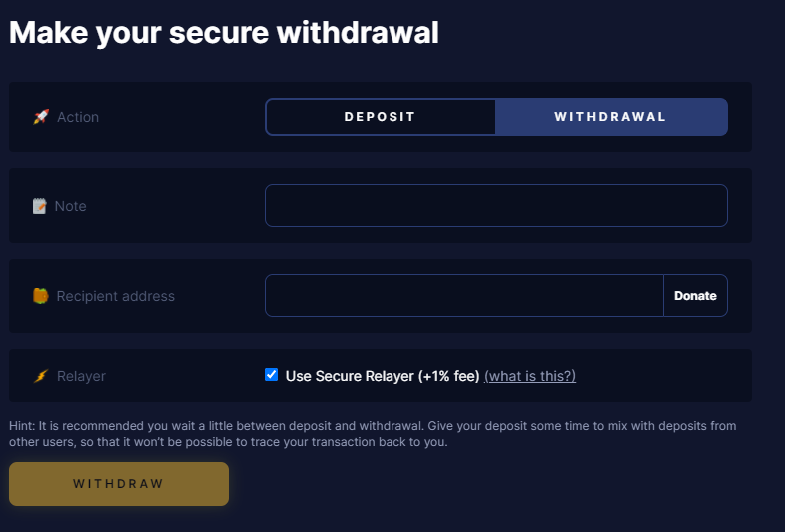Focus the Note input field
The height and width of the screenshot is (532, 785).
coord(496,206)
